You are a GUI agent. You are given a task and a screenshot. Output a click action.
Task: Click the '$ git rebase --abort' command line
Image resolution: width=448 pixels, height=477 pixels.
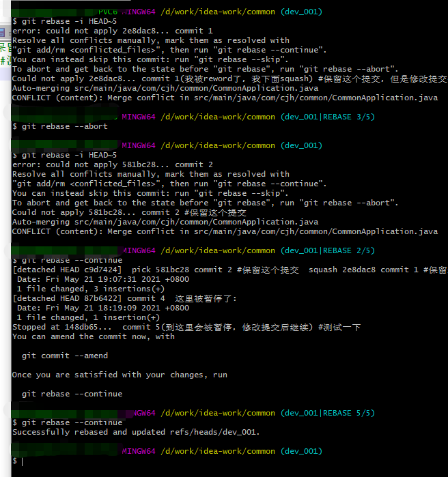coord(60,126)
